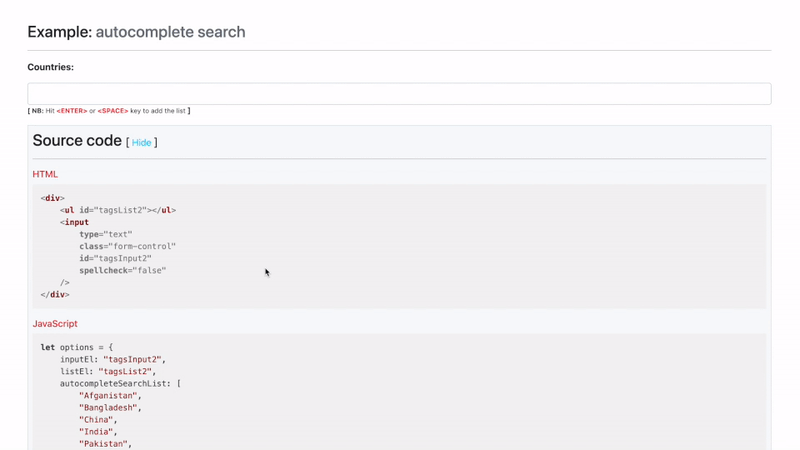
Task: Click the Source code heading
Action: point(77,140)
